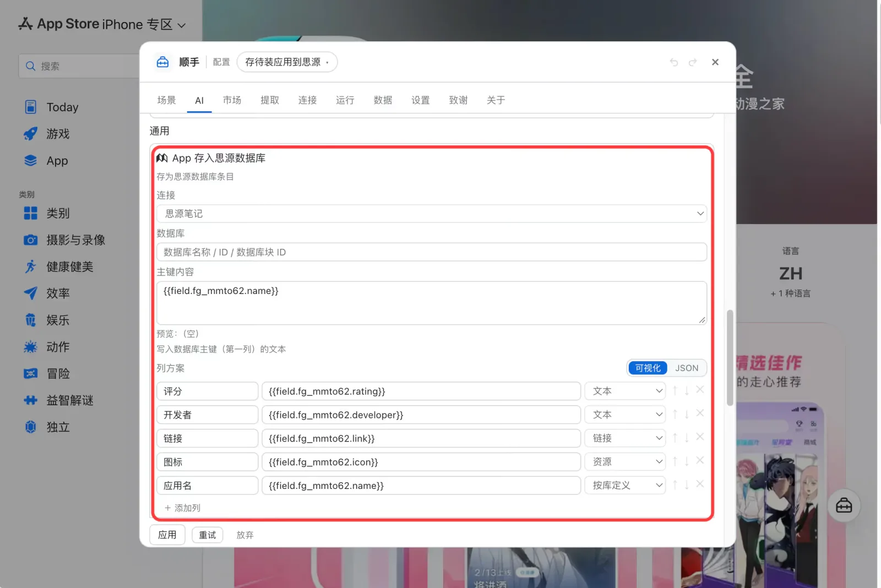
Task: Switch to the 数据 tab
Action: coord(383,100)
